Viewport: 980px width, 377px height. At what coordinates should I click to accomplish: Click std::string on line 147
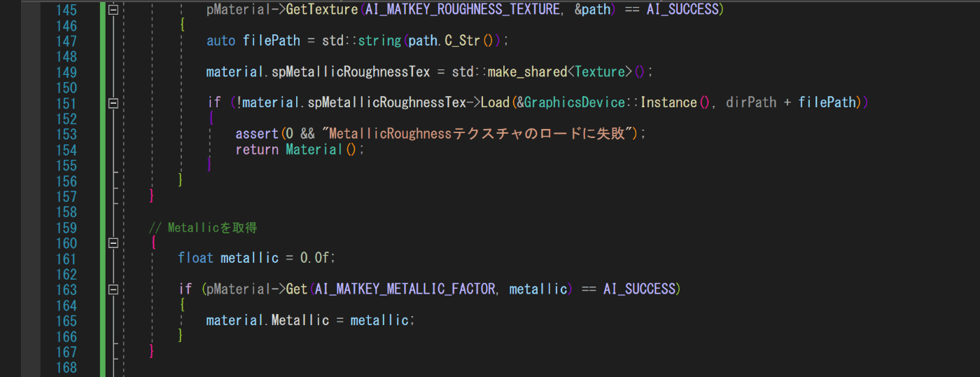click(x=362, y=41)
